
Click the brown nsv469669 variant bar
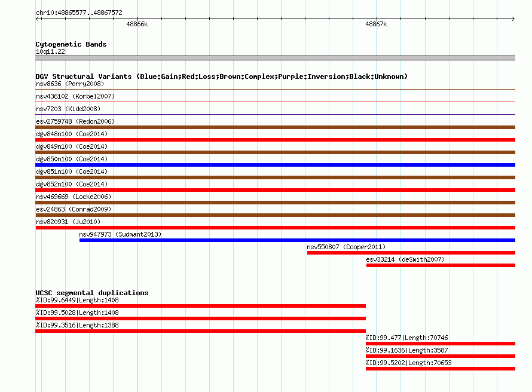[275, 203]
